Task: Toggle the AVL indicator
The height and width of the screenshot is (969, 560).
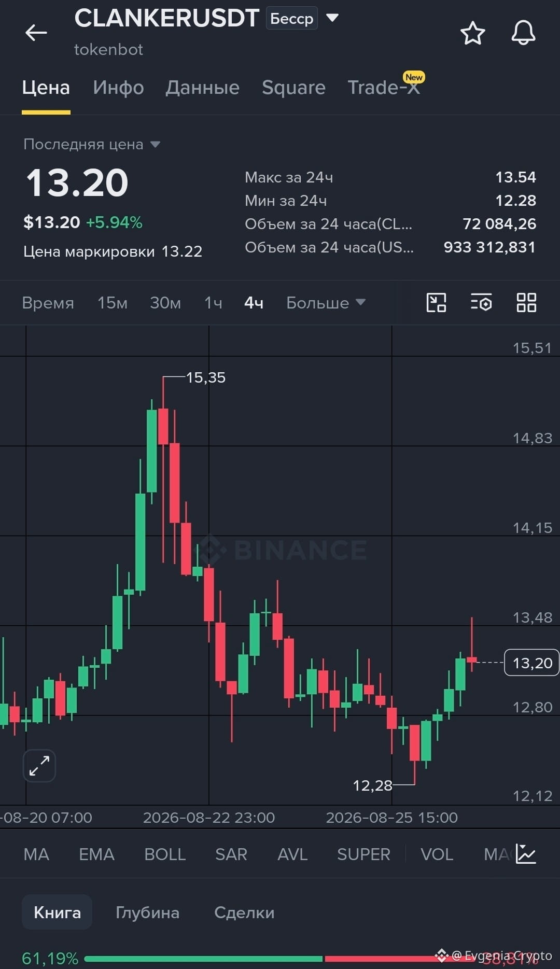Action: click(x=292, y=854)
